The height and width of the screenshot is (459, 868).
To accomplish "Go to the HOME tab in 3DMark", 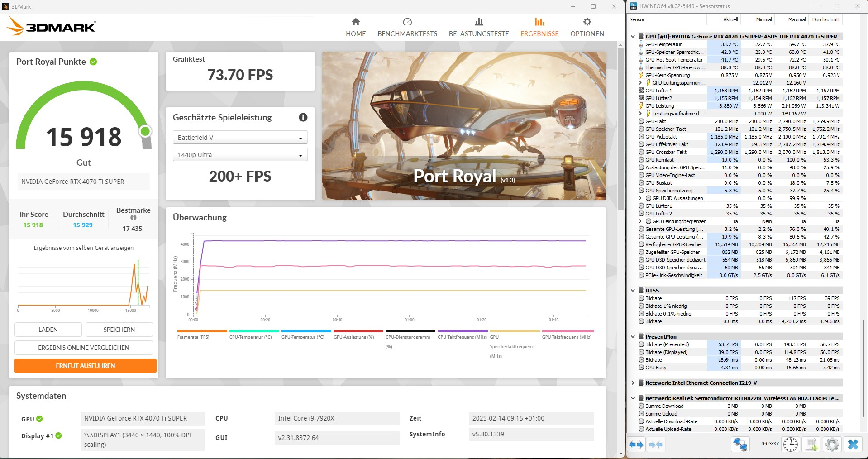I will pyautogui.click(x=356, y=28).
